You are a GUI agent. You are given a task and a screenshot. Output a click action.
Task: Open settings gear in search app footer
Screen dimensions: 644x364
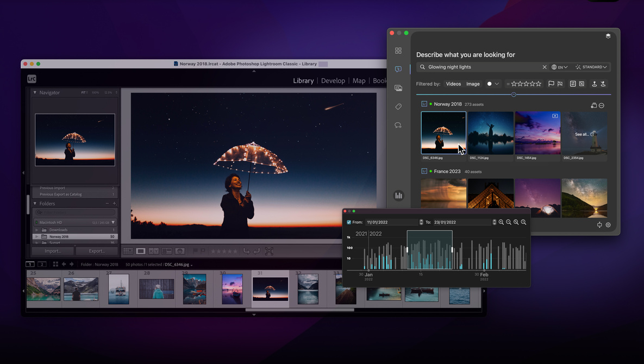coord(608,225)
